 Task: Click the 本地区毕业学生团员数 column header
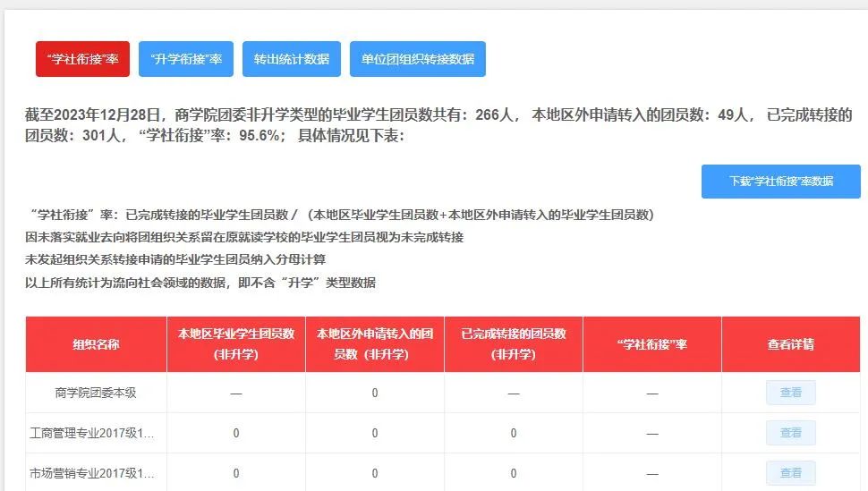click(x=236, y=344)
